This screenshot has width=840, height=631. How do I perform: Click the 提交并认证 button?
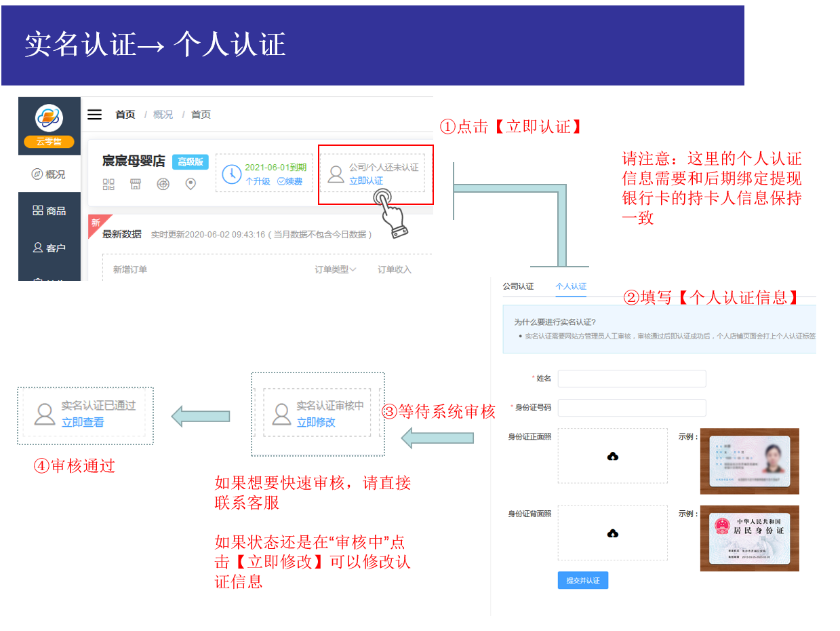pyautogui.click(x=583, y=580)
